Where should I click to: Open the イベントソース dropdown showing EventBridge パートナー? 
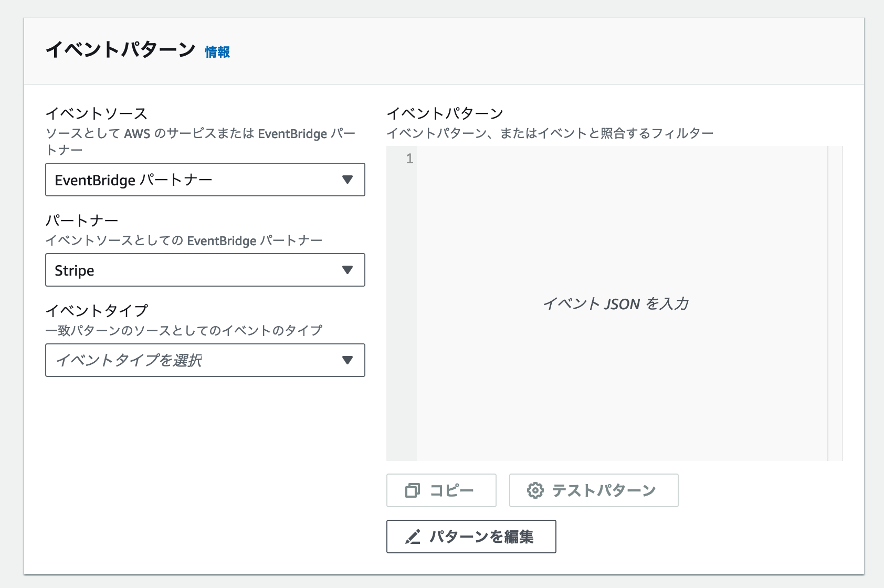click(205, 180)
